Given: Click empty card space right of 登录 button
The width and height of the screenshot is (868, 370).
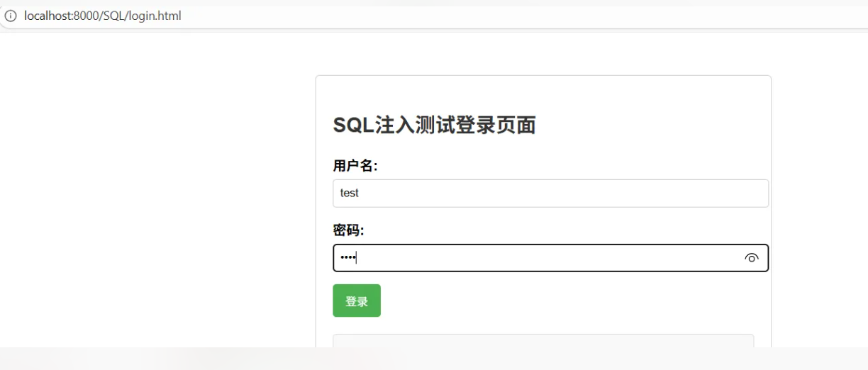Looking at the screenshot, I should click(x=567, y=301).
